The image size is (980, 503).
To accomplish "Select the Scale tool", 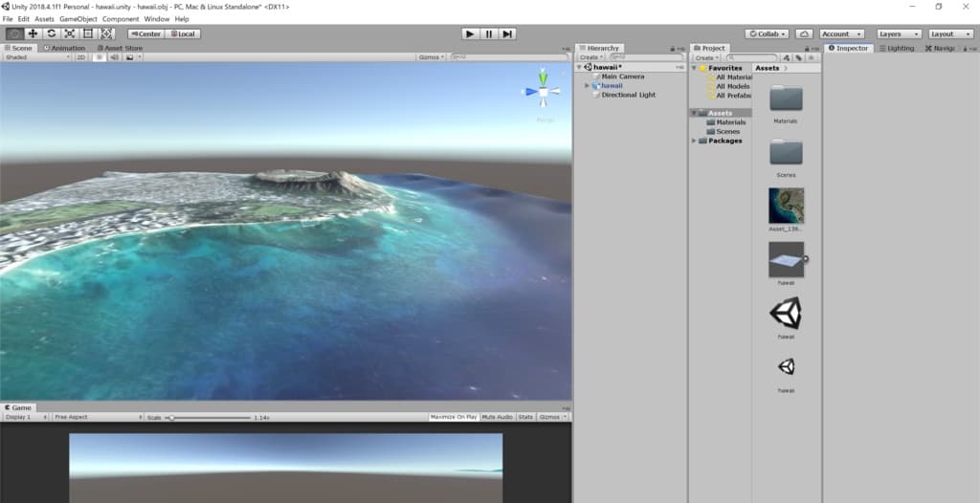I will coord(70,33).
